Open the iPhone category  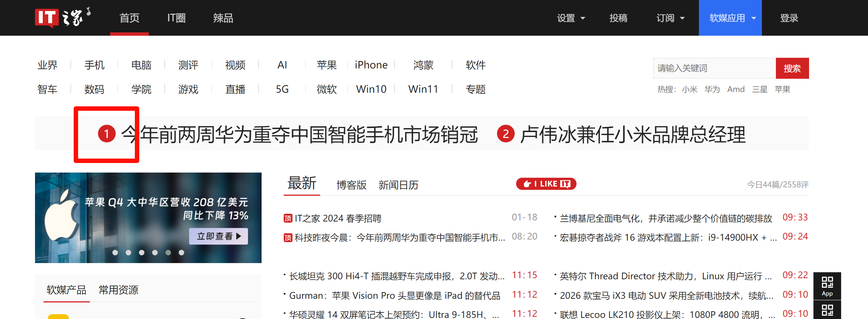[x=371, y=65]
